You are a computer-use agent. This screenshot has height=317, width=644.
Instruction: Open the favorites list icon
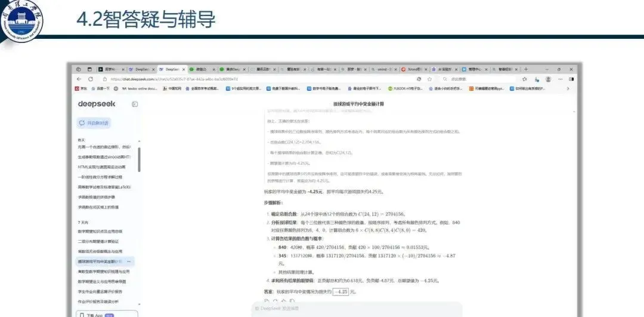[x=525, y=79]
